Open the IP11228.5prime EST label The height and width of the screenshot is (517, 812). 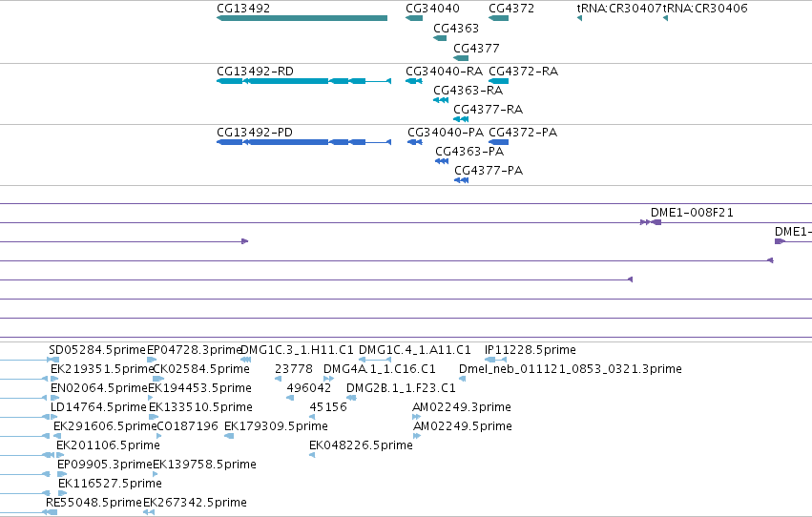(x=531, y=350)
